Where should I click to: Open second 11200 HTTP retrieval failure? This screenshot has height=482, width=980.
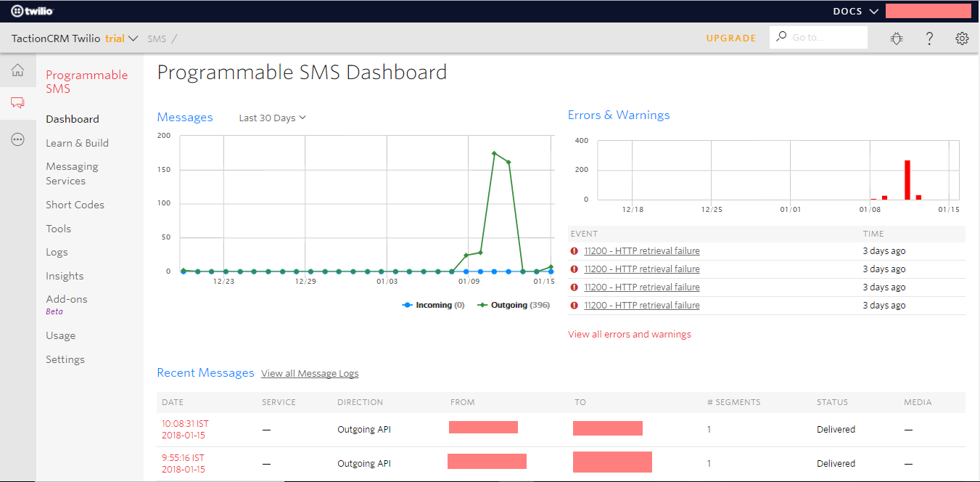642,269
